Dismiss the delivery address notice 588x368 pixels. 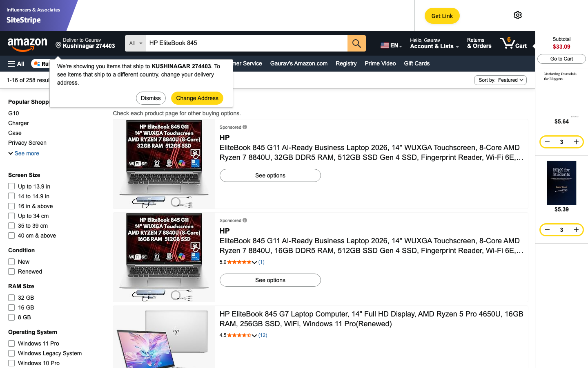(151, 98)
